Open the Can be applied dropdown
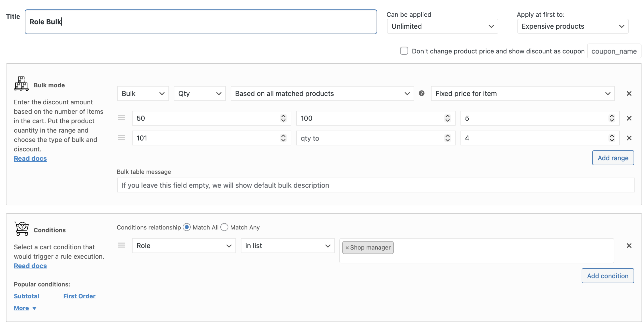 point(442,26)
